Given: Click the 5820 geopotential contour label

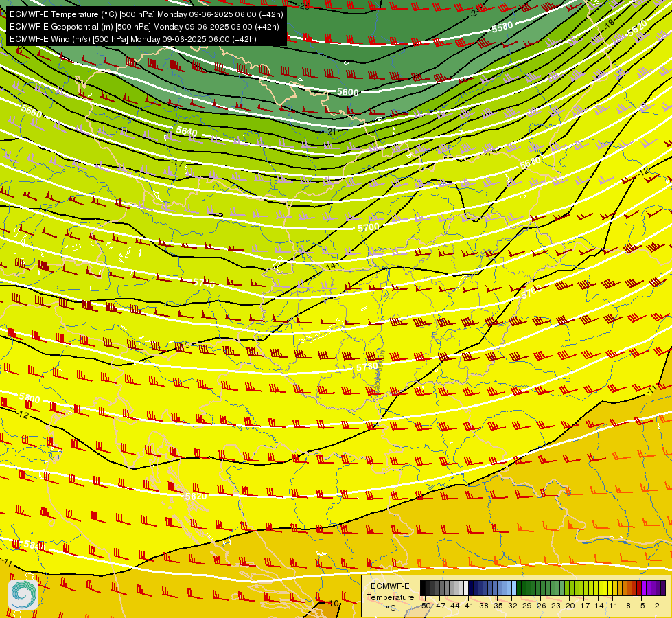Looking at the screenshot, I should click(x=196, y=496).
